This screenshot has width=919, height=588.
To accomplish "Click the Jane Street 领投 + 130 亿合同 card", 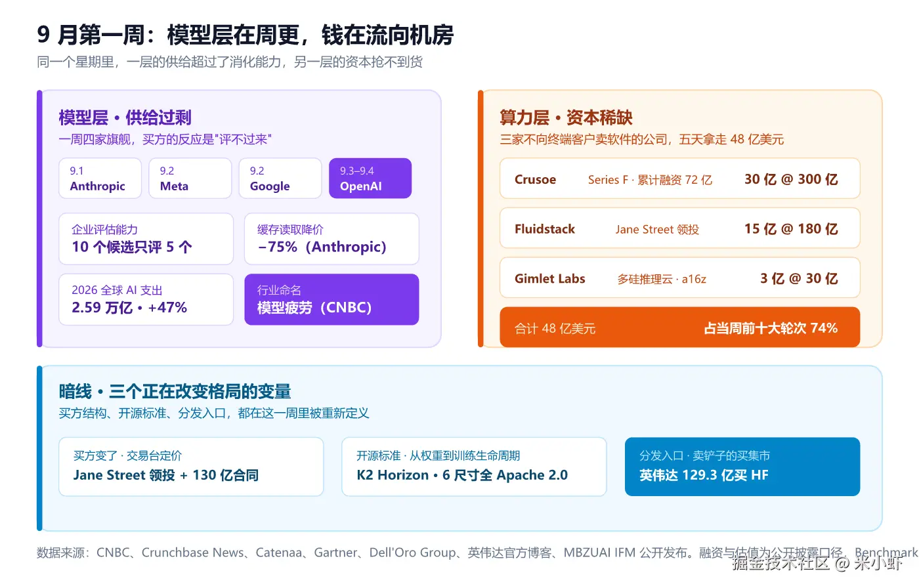I will [x=191, y=467].
